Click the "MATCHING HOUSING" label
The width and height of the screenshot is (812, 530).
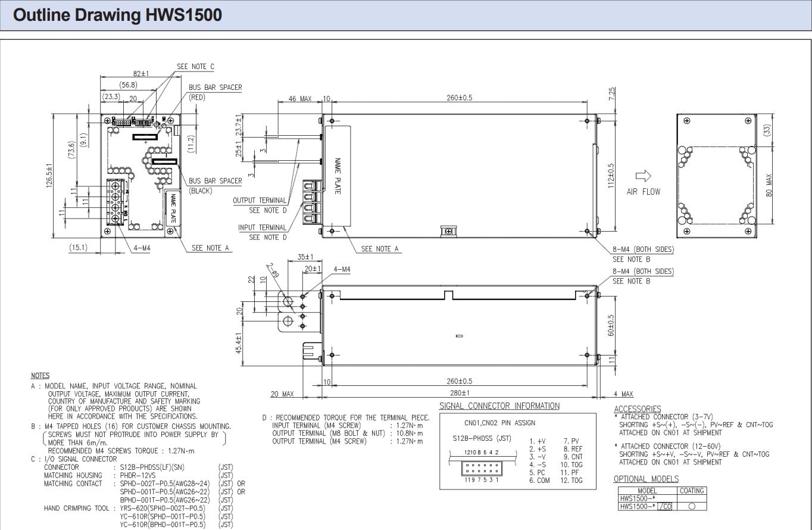(73, 475)
